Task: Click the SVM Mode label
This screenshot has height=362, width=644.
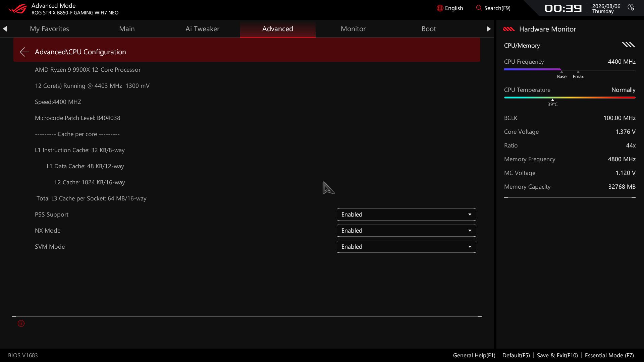Action: click(x=50, y=247)
